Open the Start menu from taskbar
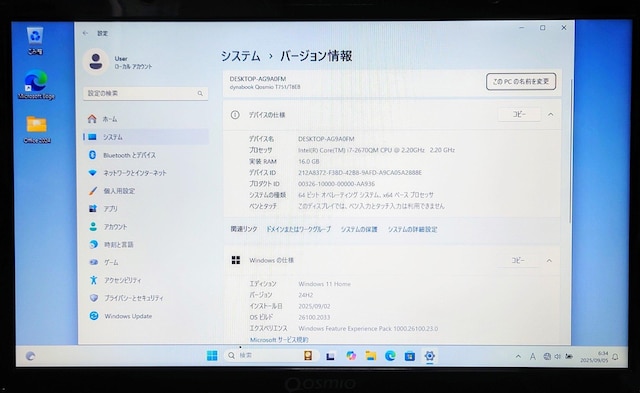 [212, 356]
